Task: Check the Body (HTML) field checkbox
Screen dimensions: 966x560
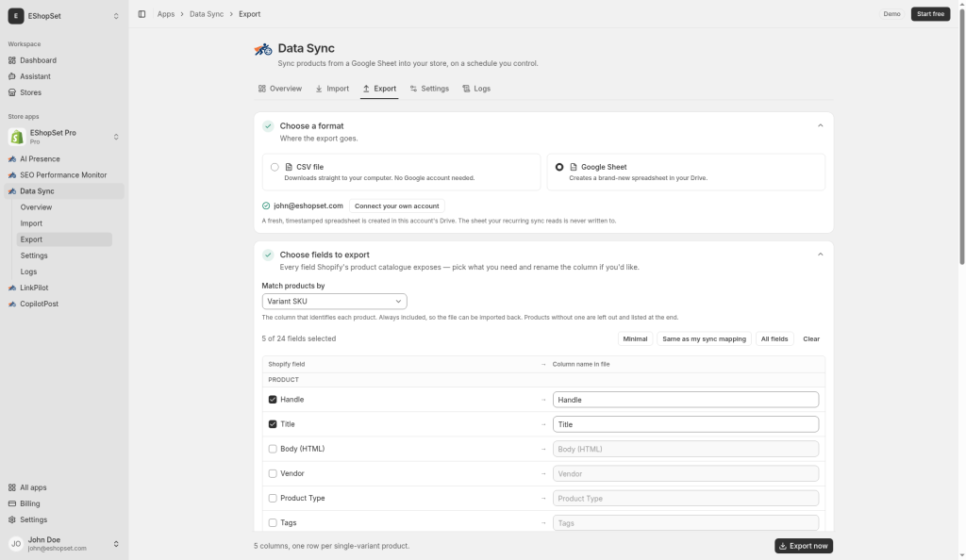Action: pos(273,449)
